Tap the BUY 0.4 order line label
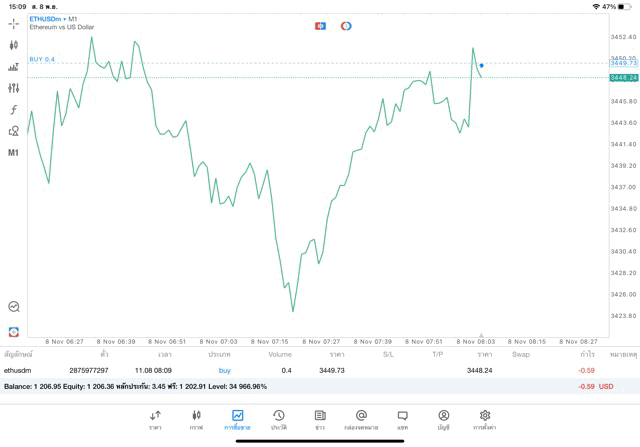The height and width of the screenshot is (447, 640). click(42, 60)
